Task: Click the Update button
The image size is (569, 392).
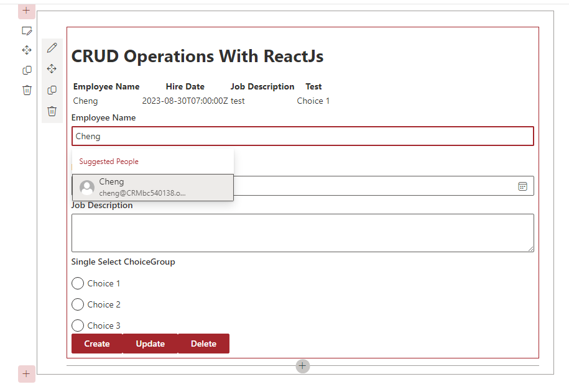Action: point(150,344)
